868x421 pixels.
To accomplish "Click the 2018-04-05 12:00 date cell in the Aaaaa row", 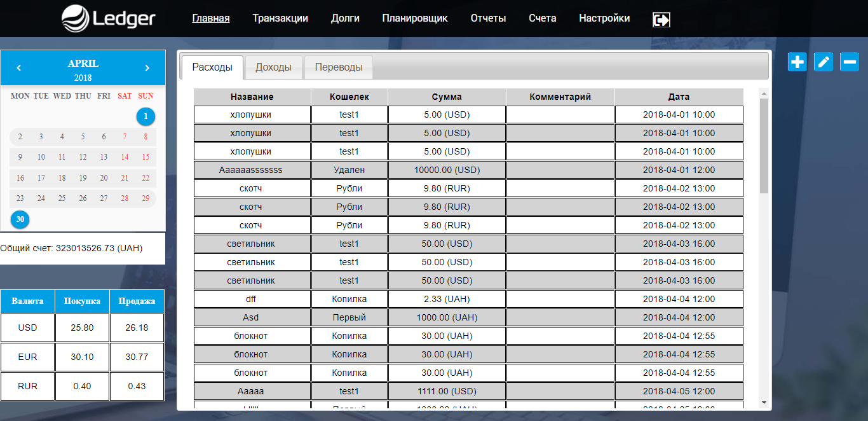I will click(x=679, y=391).
